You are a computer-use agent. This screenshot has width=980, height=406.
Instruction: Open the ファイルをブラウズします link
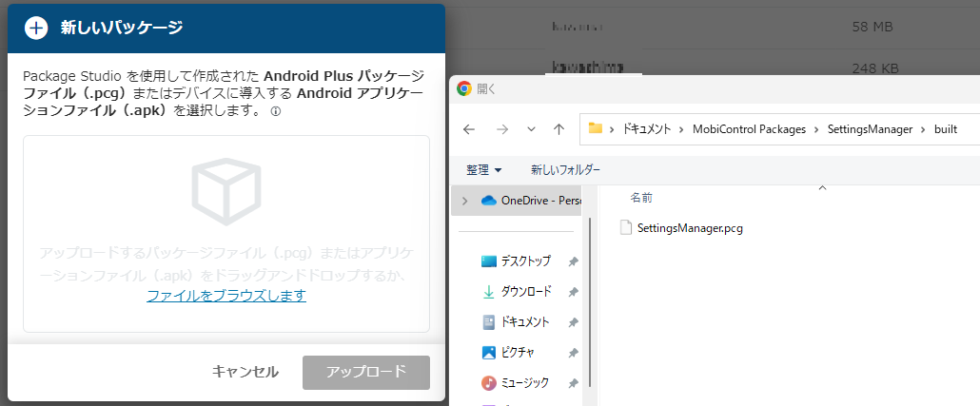(226, 296)
